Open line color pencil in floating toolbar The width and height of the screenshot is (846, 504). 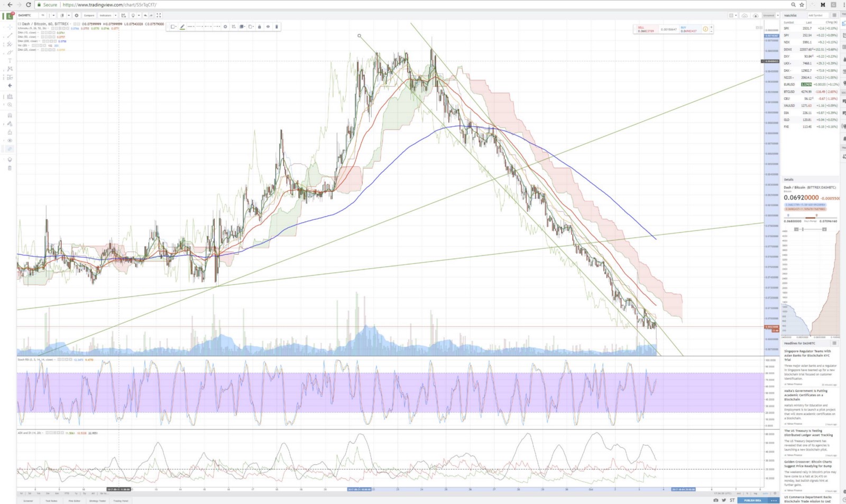coord(182,26)
